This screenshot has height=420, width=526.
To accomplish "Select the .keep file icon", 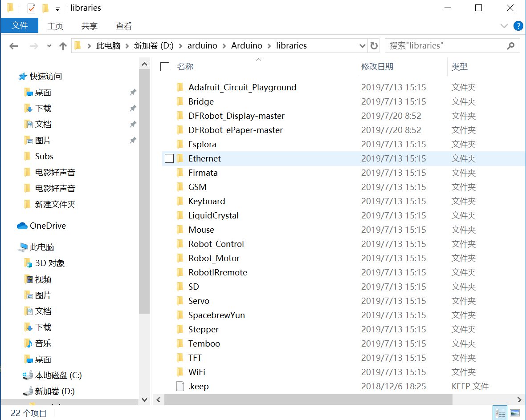I will (180, 387).
